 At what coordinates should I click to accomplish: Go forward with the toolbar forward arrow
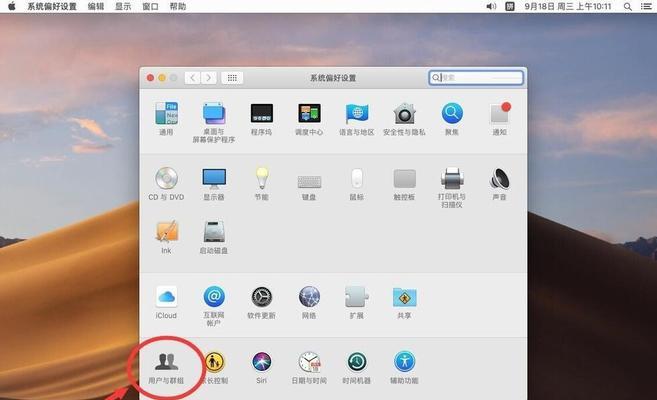(x=209, y=77)
